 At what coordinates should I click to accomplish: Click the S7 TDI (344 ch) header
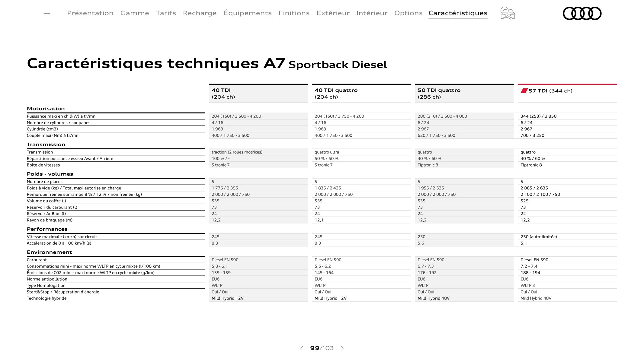[x=567, y=94]
